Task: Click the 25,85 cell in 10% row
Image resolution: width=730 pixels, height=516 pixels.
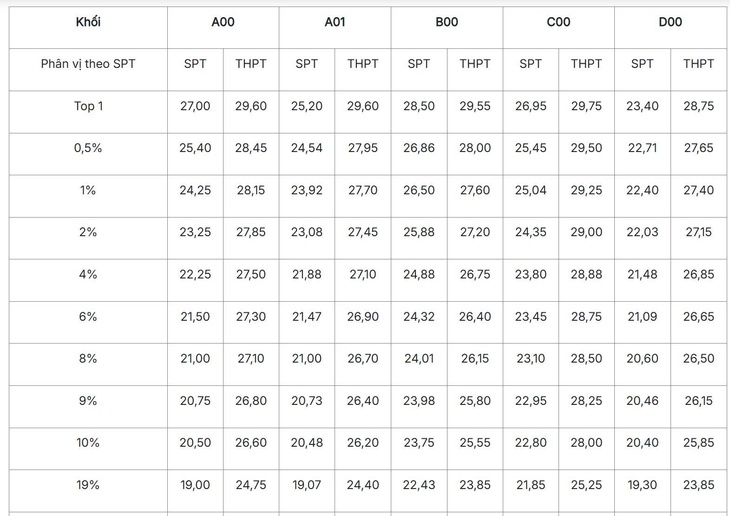Action: 699,448
